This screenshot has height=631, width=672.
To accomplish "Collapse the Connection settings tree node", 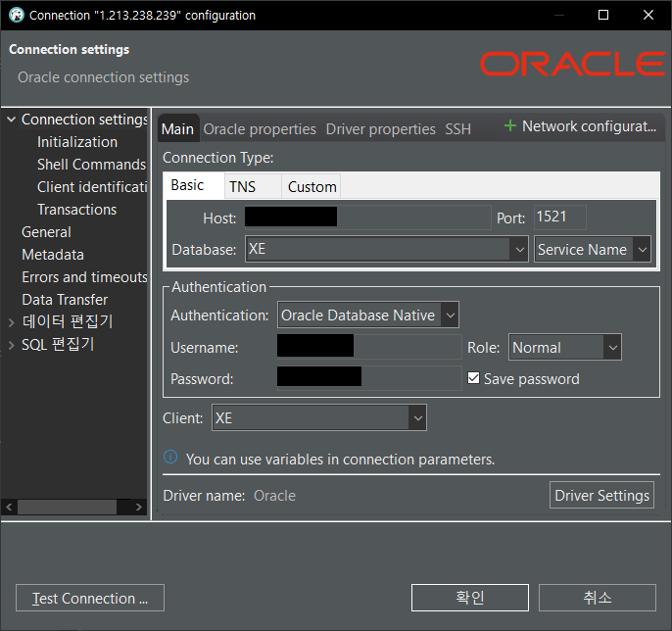I will 12,120.
